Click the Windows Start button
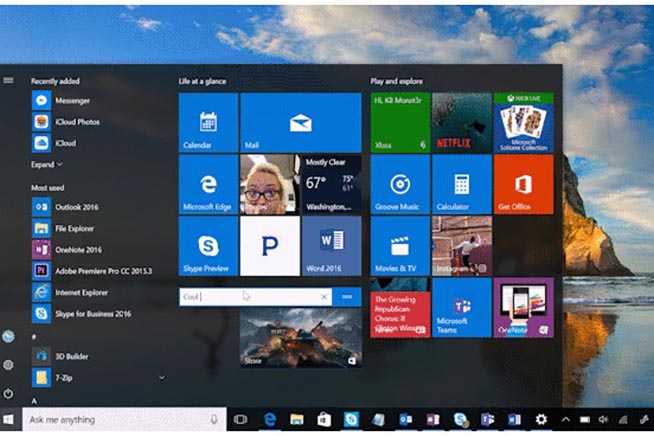Viewport: 654px width, 436px height. 9,419
